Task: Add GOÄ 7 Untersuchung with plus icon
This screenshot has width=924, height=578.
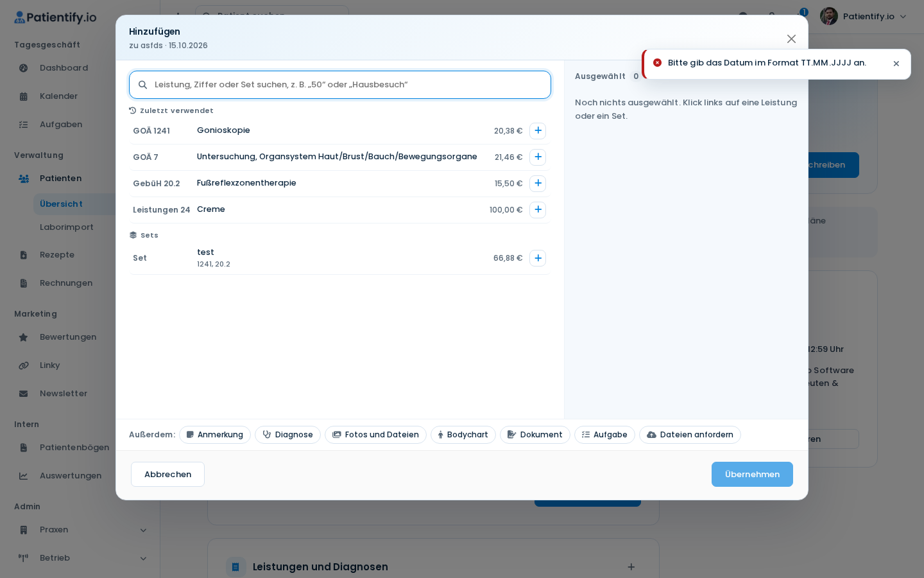Action: click(538, 157)
